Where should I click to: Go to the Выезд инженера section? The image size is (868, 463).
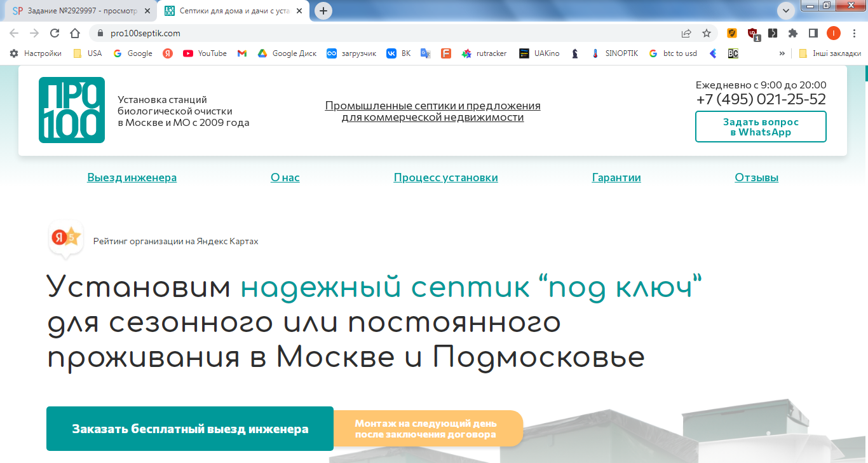[x=132, y=177]
